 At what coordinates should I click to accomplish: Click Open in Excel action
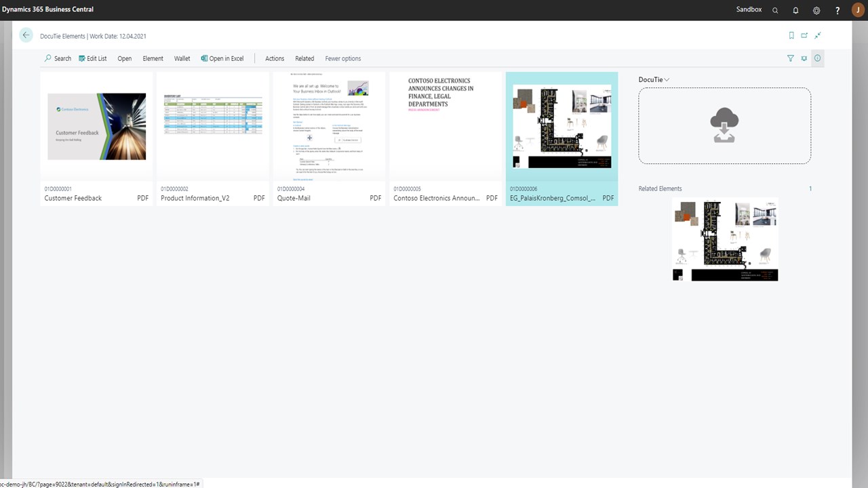222,58
